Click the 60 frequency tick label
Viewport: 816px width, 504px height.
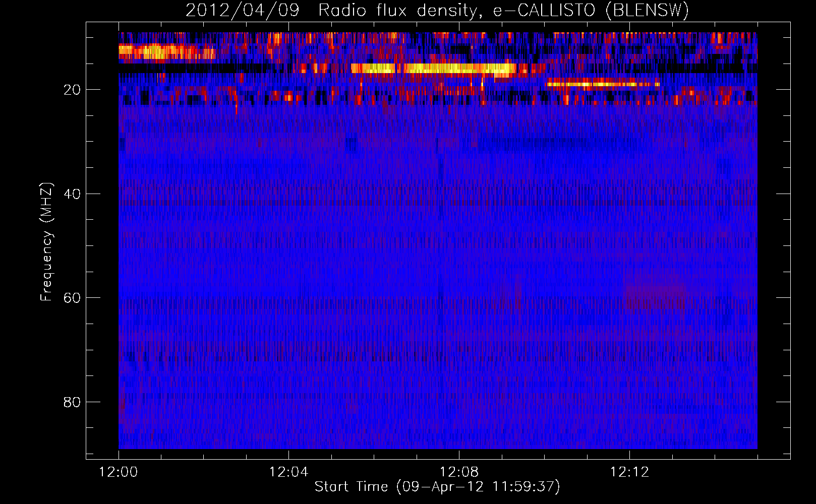pos(73,298)
